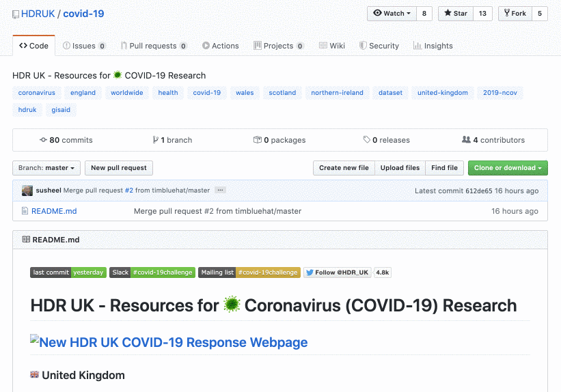
Task: Open latest commit 612de65
Action: pyautogui.click(x=479, y=191)
